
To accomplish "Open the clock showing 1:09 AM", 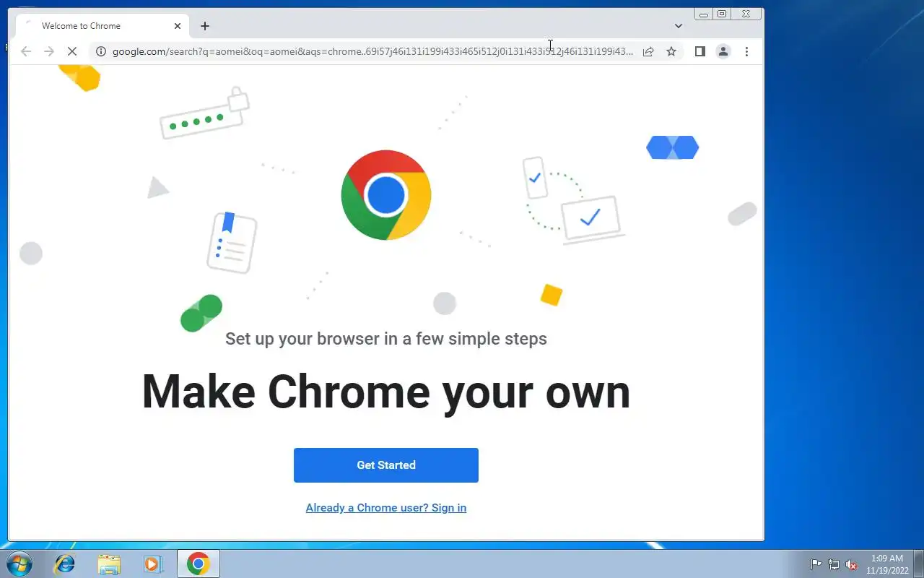I will [887, 564].
